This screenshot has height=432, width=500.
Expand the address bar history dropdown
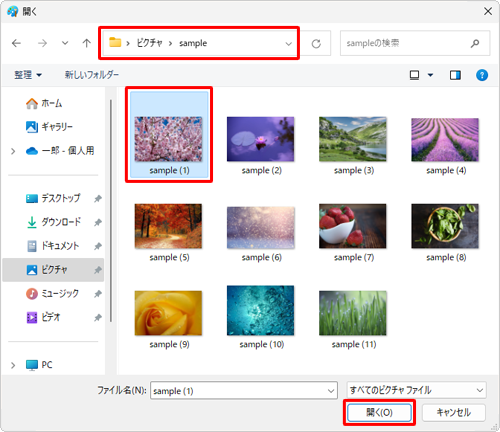pos(289,43)
